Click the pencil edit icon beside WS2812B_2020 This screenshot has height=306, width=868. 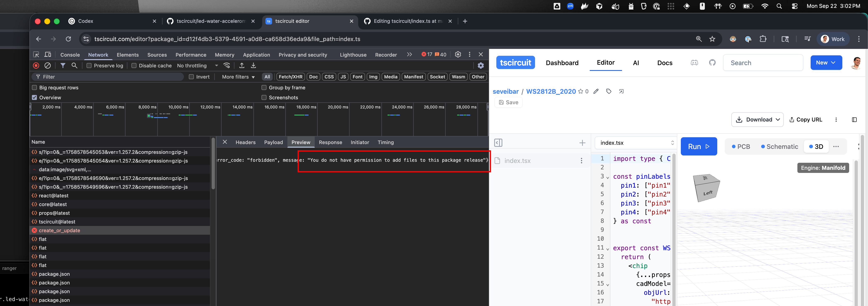[x=596, y=91]
